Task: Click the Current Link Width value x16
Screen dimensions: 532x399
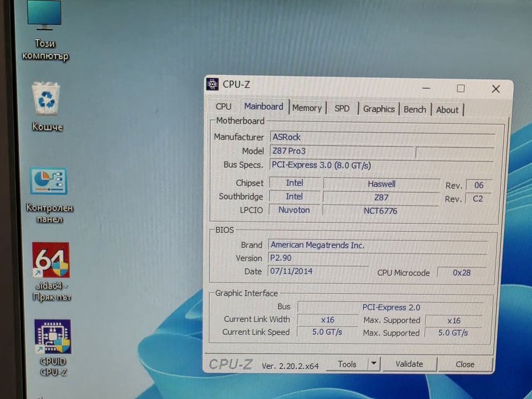Action: point(327,320)
